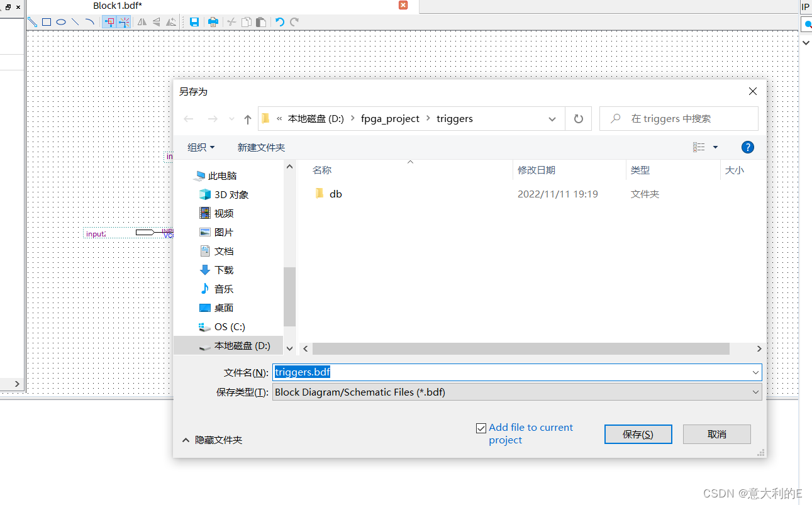The height and width of the screenshot is (505, 812).
Task: Flip the selection horizontally
Action: pyautogui.click(x=142, y=22)
